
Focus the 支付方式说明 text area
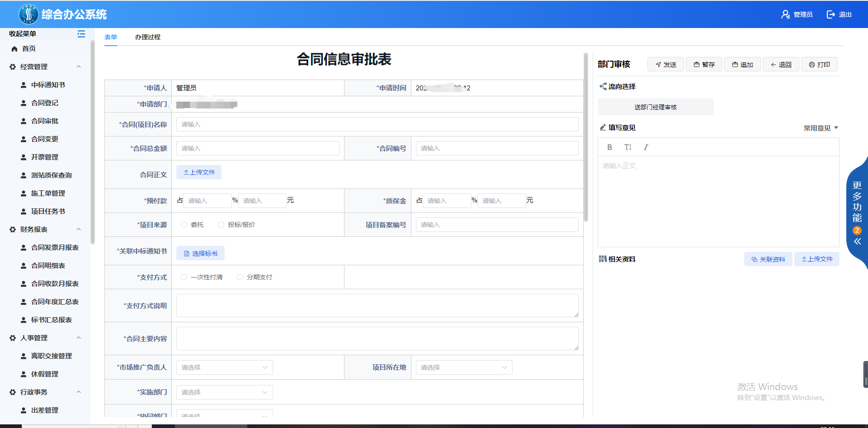377,306
